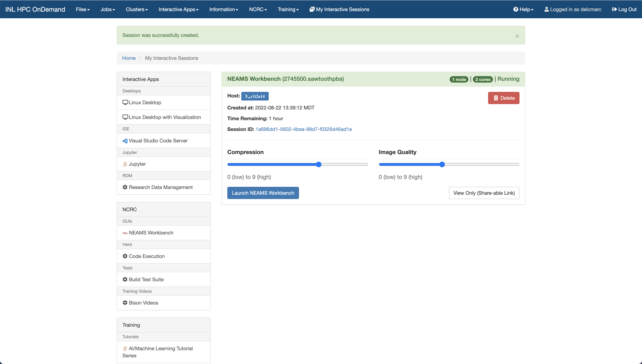Click the NEAMS Workbench sidebar icon
The height and width of the screenshot is (364, 642).
pos(125,233)
